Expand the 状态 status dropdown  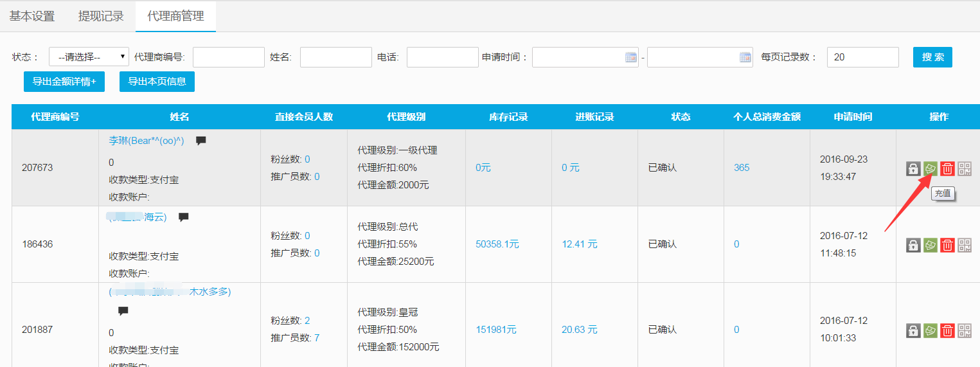[89, 57]
